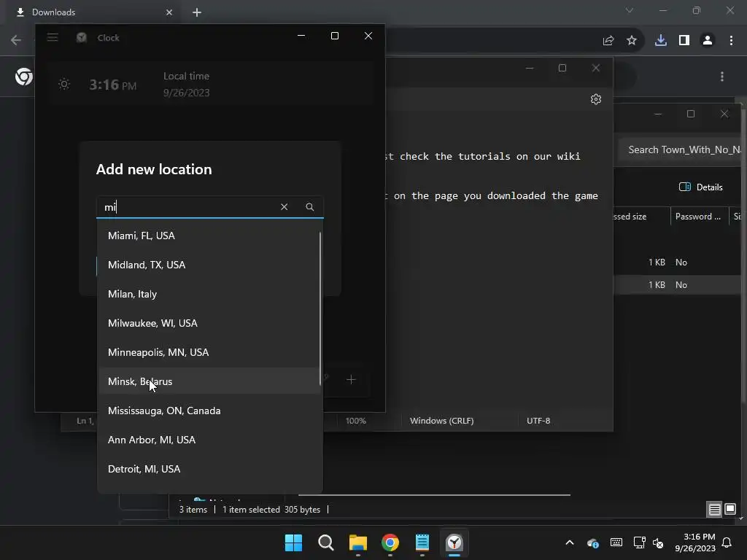747x560 pixels.
Task: Open Chrome downloads tray icon
Action: (x=661, y=41)
